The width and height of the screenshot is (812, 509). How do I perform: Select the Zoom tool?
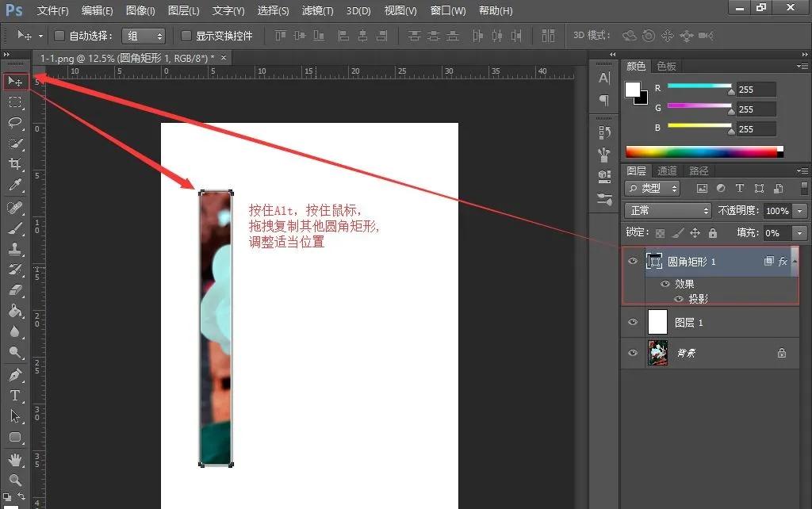point(14,479)
